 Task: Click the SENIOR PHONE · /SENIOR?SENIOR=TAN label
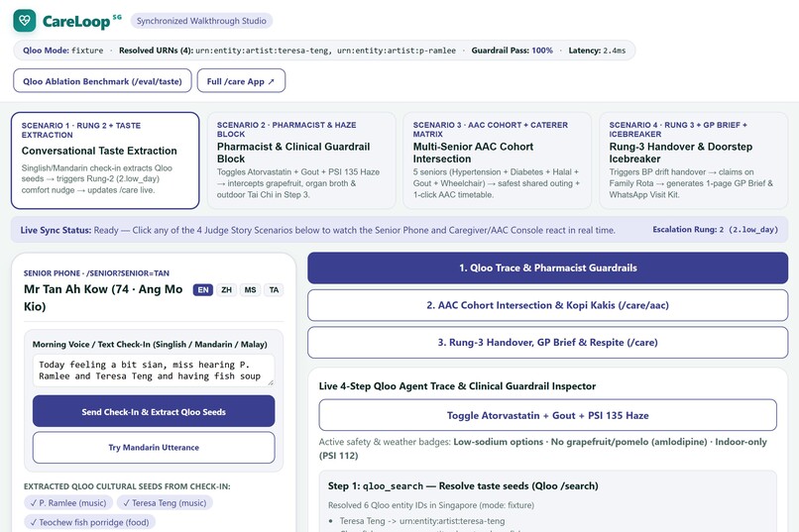click(x=96, y=273)
